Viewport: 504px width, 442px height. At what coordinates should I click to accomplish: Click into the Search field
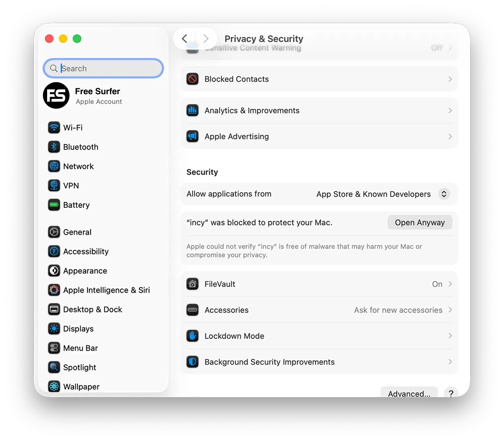click(x=104, y=68)
